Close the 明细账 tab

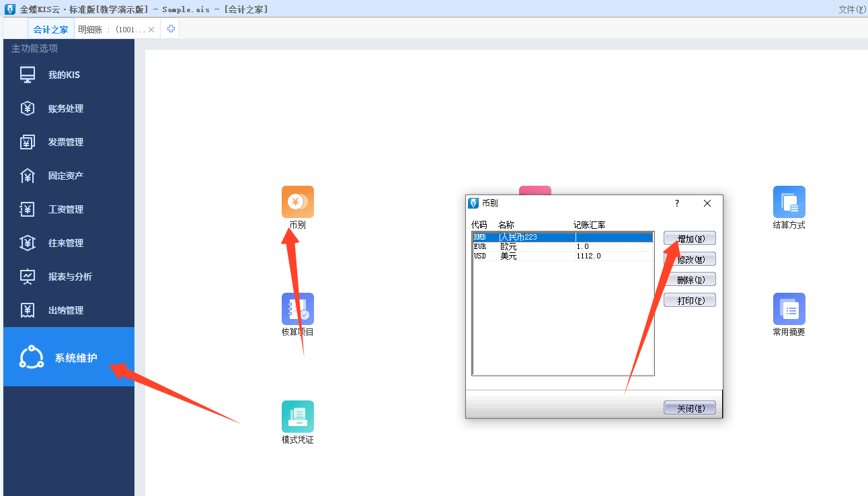pyautogui.click(x=151, y=30)
